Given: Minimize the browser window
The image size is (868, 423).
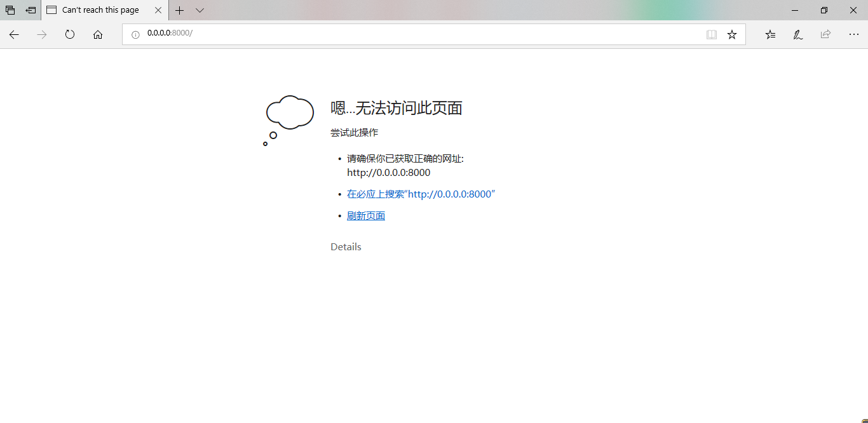Looking at the screenshot, I should (x=795, y=10).
